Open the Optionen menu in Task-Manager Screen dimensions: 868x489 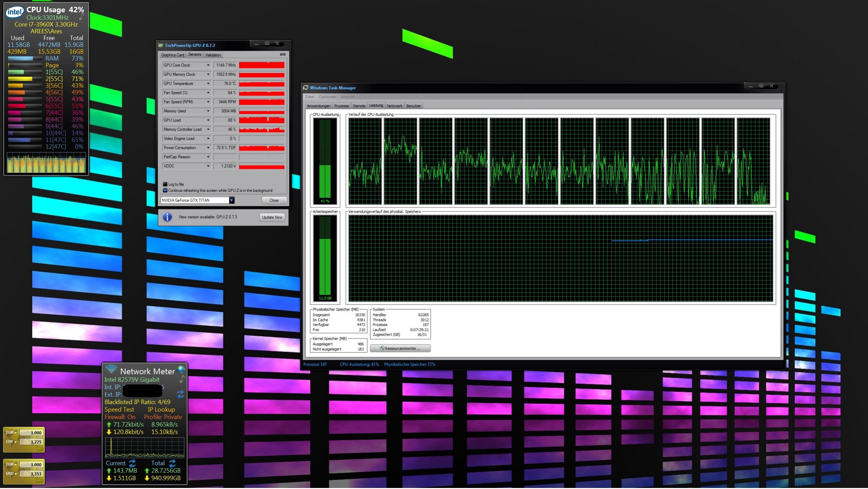[327, 97]
